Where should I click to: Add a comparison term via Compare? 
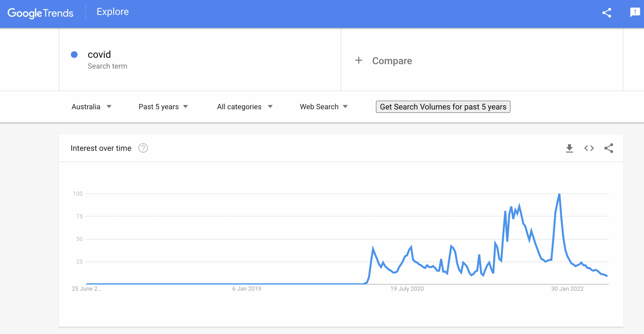coord(392,60)
